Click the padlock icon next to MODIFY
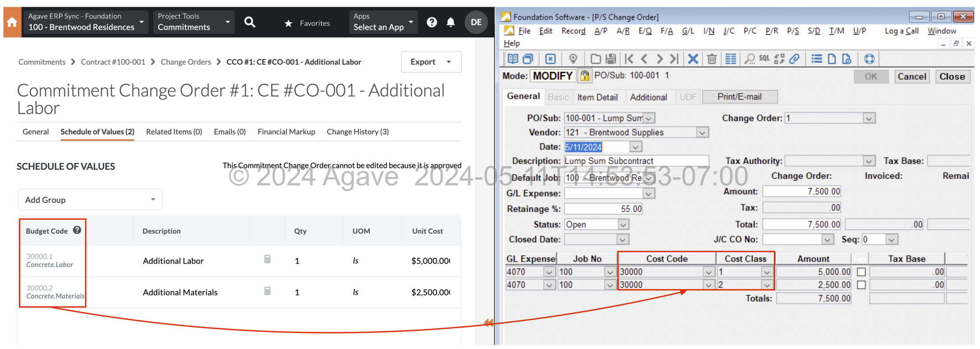The image size is (980, 349). (x=585, y=75)
